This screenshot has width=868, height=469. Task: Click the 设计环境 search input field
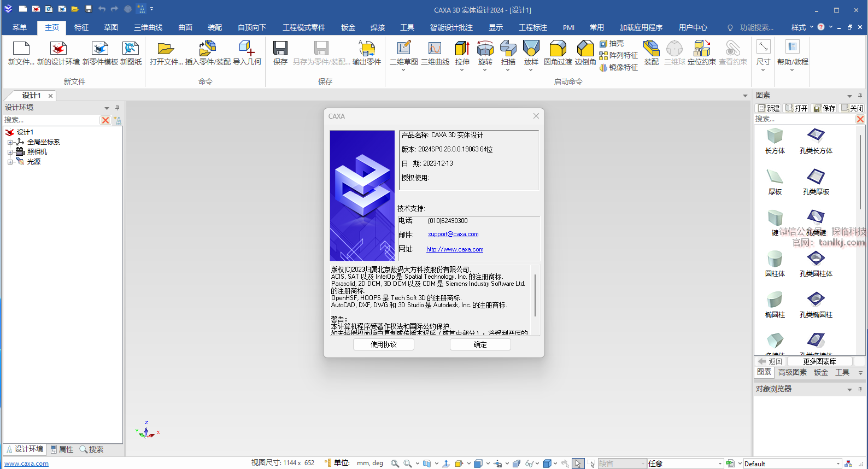pos(51,120)
